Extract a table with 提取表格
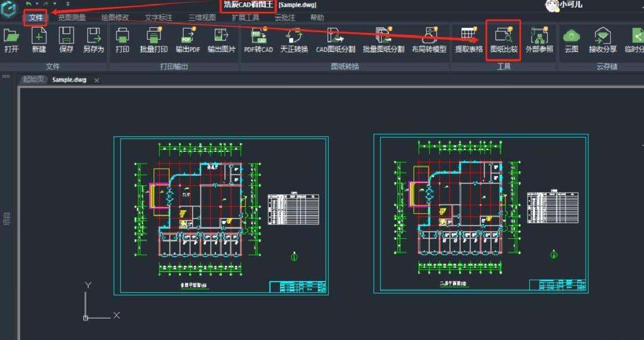The height and width of the screenshot is (340, 644). 469,40
